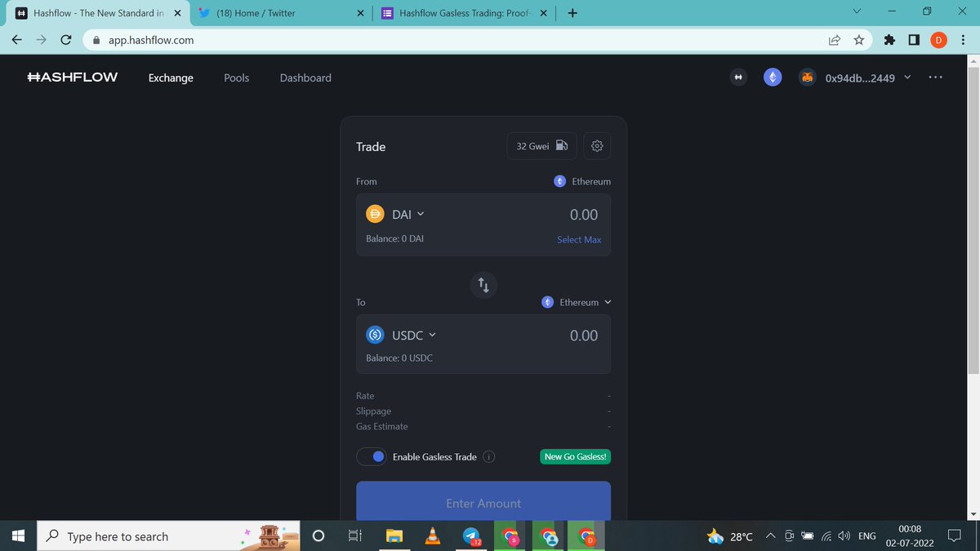Toggle the Enable Gasless Trade switch
Image resolution: width=980 pixels, height=551 pixels.
click(372, 456)
